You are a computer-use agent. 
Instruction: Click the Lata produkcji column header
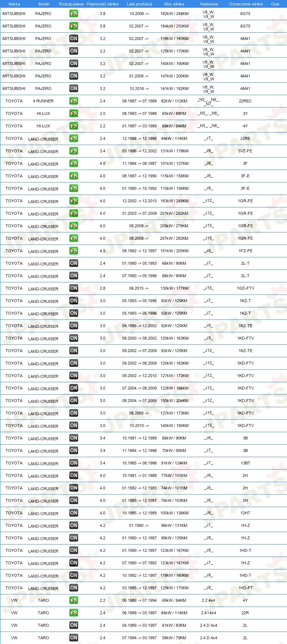pyautogui.click(x=139, y=4)
